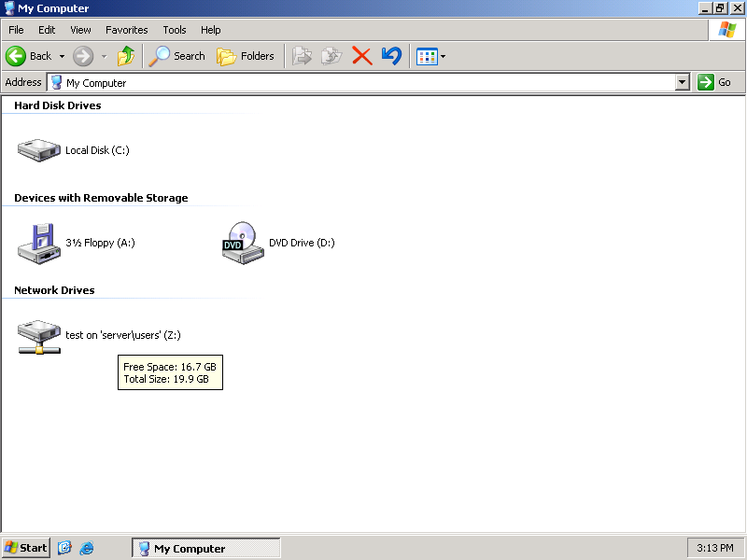Click the Go button
The height and width of the screenshot is (560, 747).
(715, 82)
